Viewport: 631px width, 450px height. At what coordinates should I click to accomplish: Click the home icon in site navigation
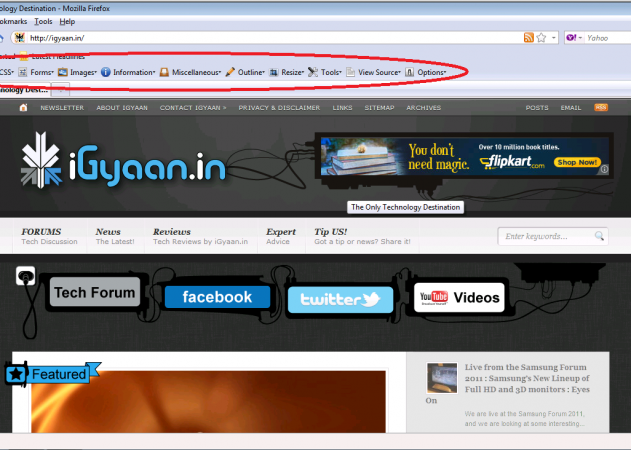click(23, 107)
